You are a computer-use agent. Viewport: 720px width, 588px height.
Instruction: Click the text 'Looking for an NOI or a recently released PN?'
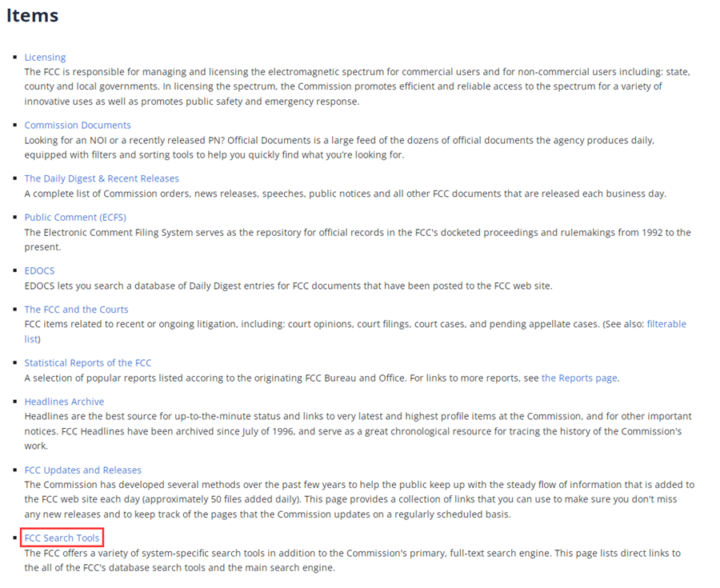coord(125,141)
